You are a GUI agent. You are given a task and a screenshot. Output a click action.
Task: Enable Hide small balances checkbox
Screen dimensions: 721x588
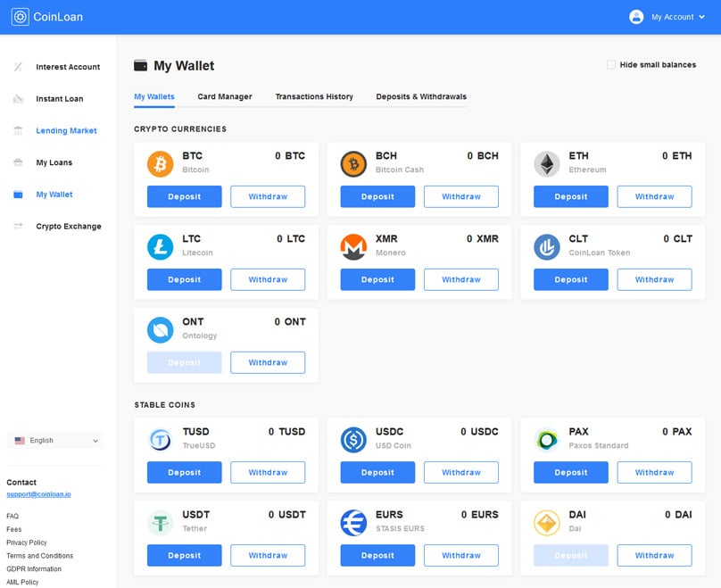pyautogui.click(x=611, y=65)
